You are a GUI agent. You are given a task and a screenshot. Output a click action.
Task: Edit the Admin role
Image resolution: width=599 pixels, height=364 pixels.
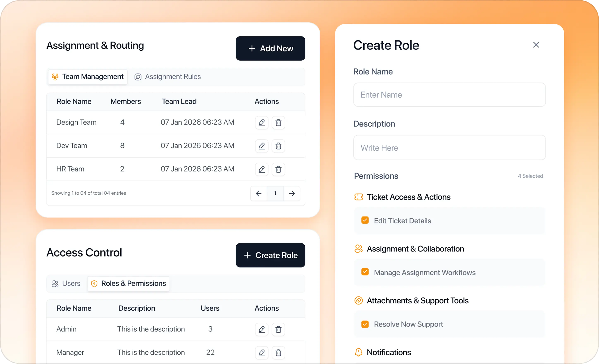(262, 329)
